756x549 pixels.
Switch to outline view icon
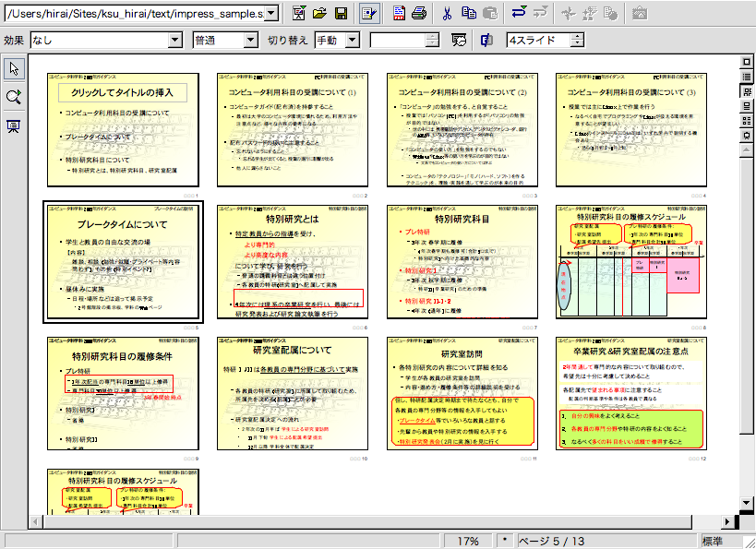click(x=747, y=77)
